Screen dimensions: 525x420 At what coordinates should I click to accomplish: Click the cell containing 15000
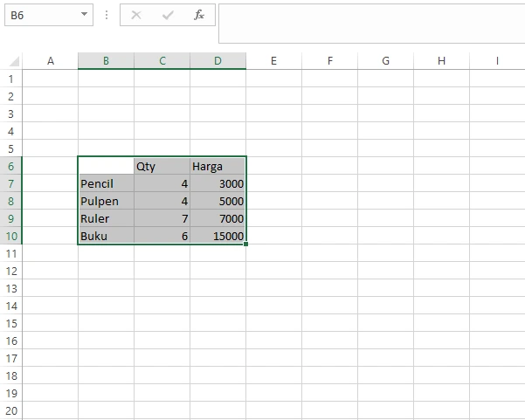pyautogui.click(x=218, y=236)
